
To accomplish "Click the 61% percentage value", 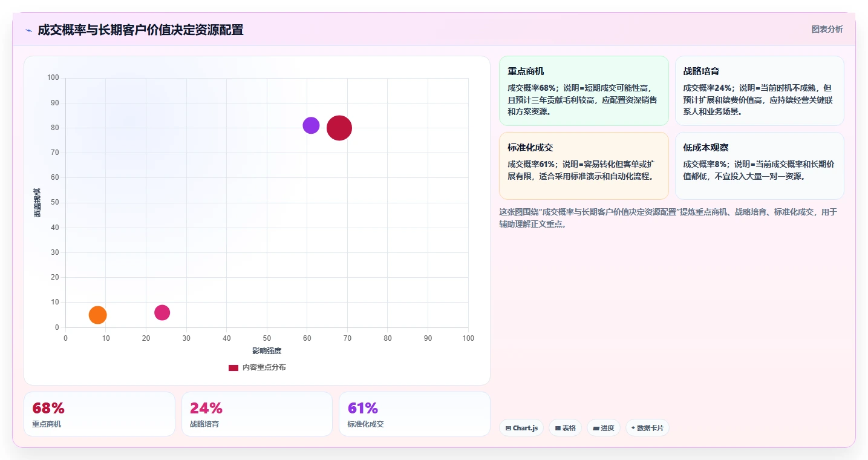I will coord(363,408).
